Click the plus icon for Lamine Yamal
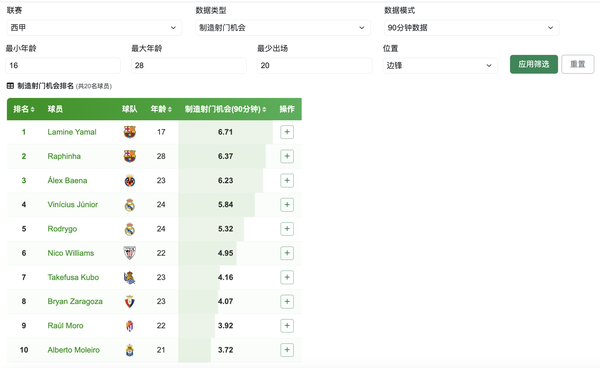 tap(287, 132)
